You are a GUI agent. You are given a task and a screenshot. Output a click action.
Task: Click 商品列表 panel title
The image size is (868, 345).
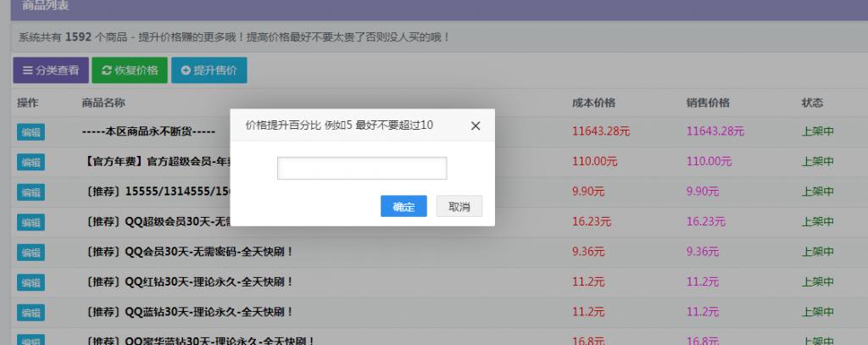[x=41, y=6]
